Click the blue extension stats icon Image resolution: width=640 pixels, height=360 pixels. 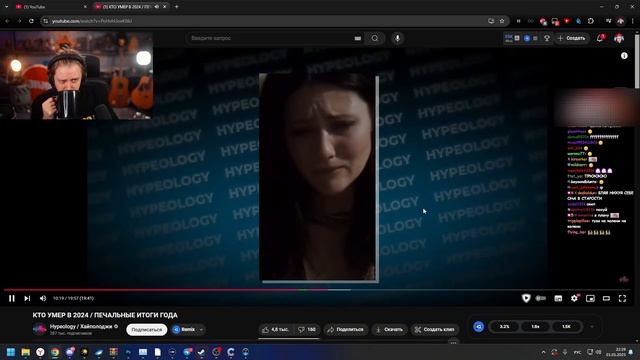[478, 327]
